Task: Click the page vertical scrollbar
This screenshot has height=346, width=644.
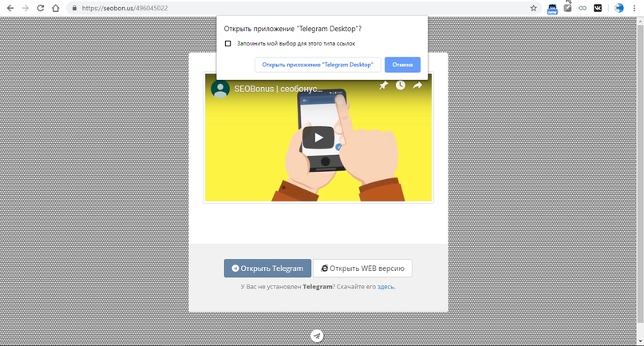Action: click(x=640, y=173)
